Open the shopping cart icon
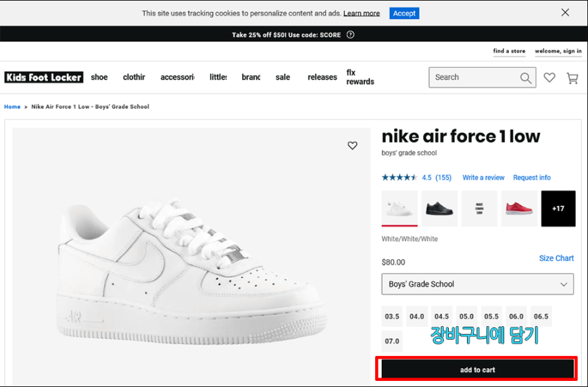This screenshot has width=588, height=387. (x=572, y=78)
